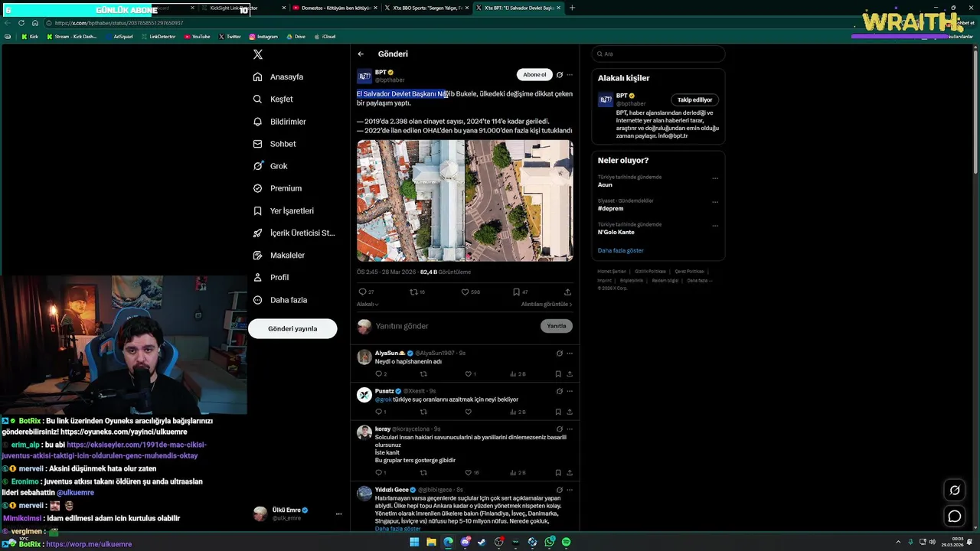The image size is (980, 551).
Task: Click the Ara search box
Action: [x=658, y=54]
